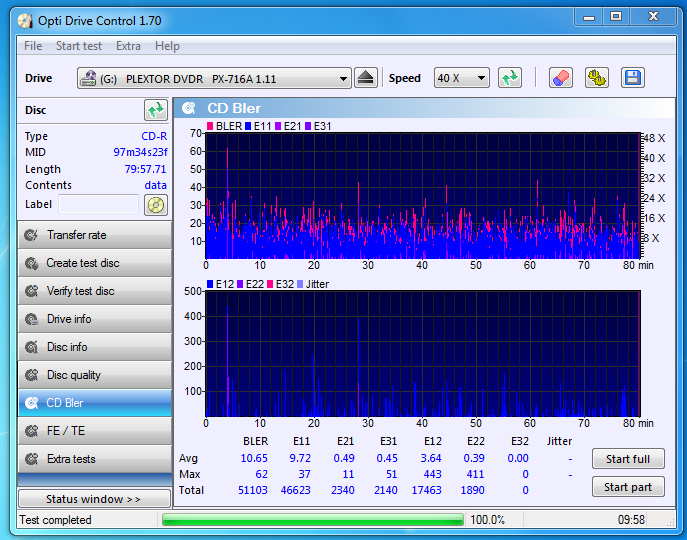This screenshot has height=540, width=687.
Task: Switch to the Create test disc panel
Action: point(95,263)
